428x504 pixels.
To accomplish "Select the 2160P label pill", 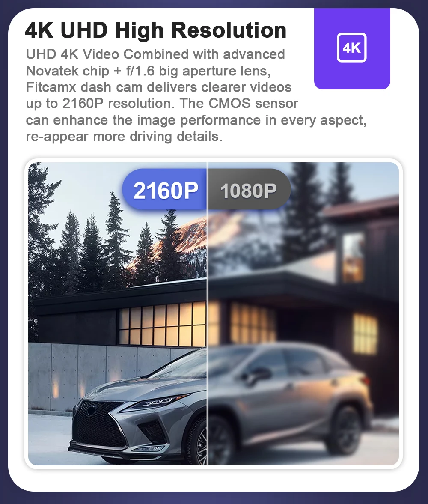I will point(165,190).
